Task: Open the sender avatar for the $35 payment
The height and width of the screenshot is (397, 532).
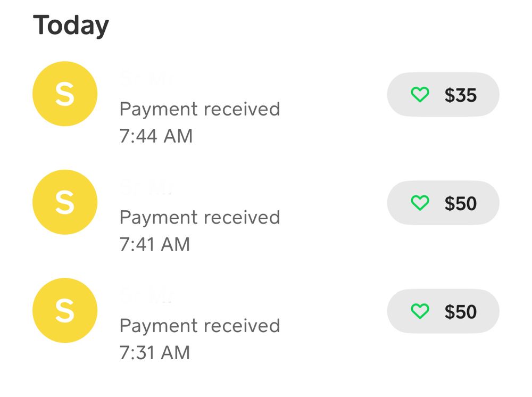Action: (65, 94)
